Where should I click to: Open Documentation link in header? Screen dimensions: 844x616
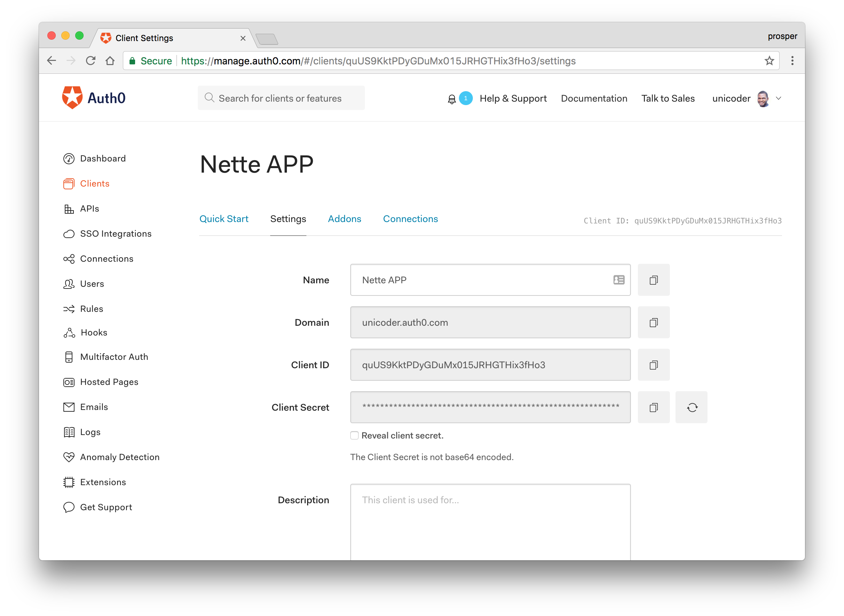point(592,98)
